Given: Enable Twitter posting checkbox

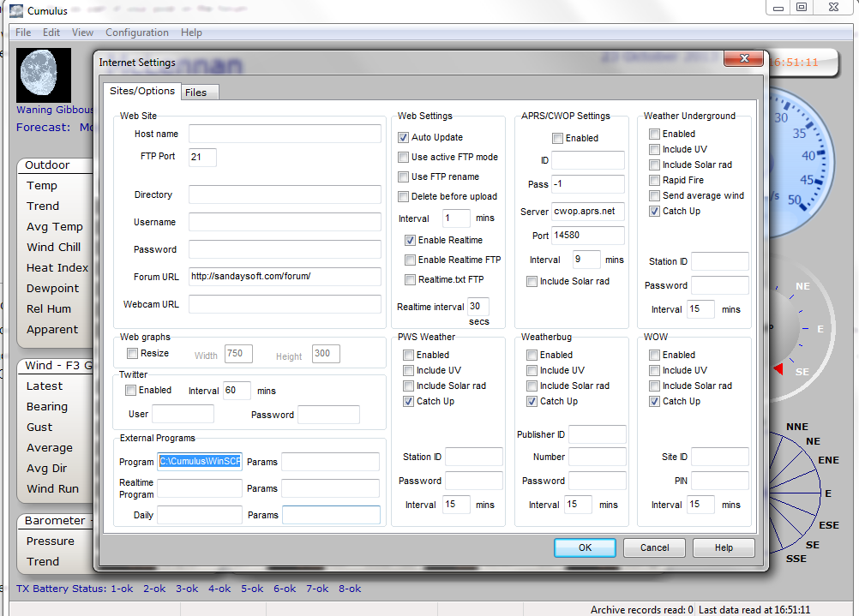Looking at the screenshot, I should 131,390.
